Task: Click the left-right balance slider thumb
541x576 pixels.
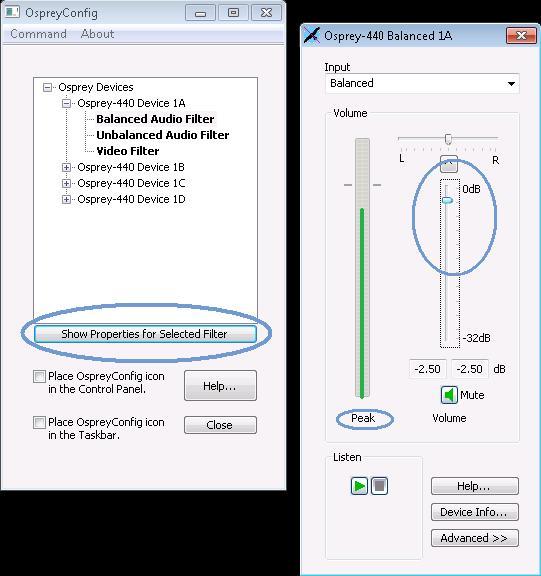Action: coord(448,139)
